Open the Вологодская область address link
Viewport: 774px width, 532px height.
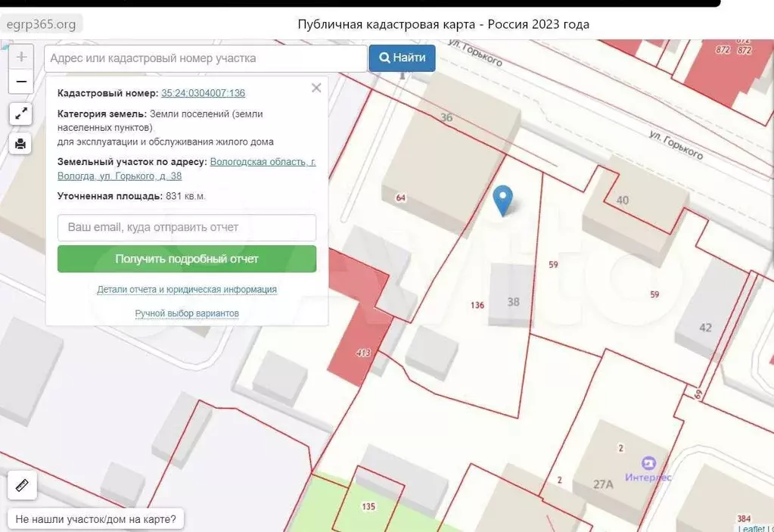pos(262,162)
